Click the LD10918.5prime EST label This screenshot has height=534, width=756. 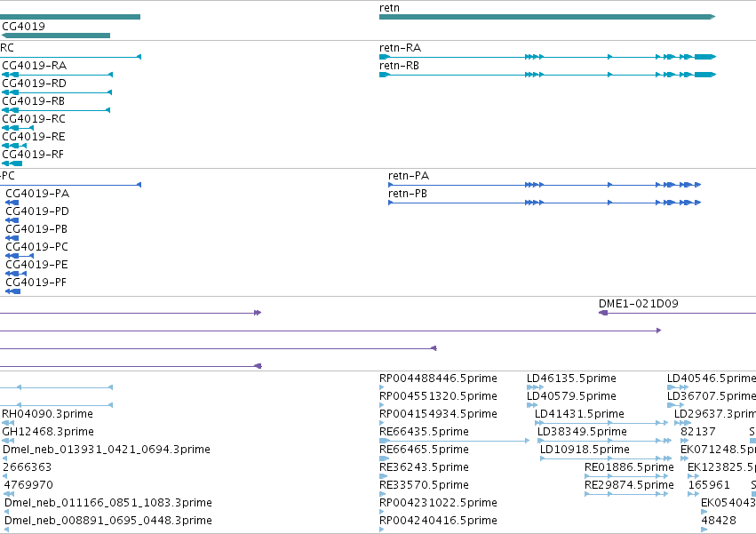click(x=585, y=450)
